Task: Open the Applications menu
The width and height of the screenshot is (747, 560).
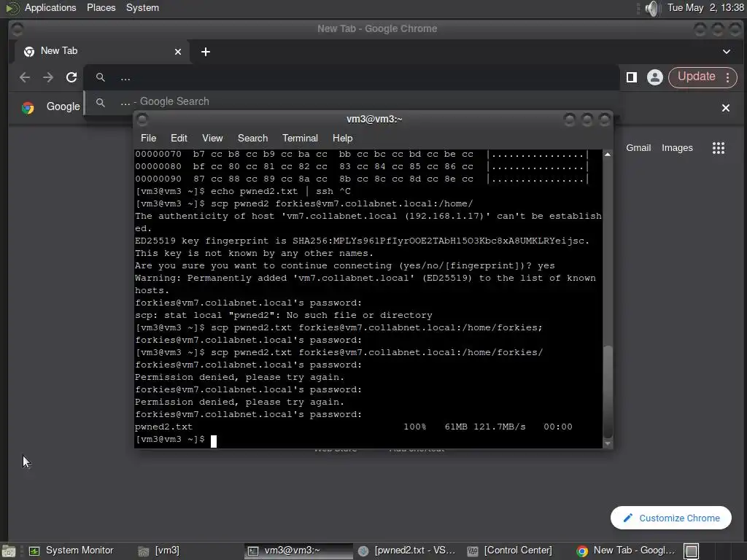Action: [x=50, y=7]
